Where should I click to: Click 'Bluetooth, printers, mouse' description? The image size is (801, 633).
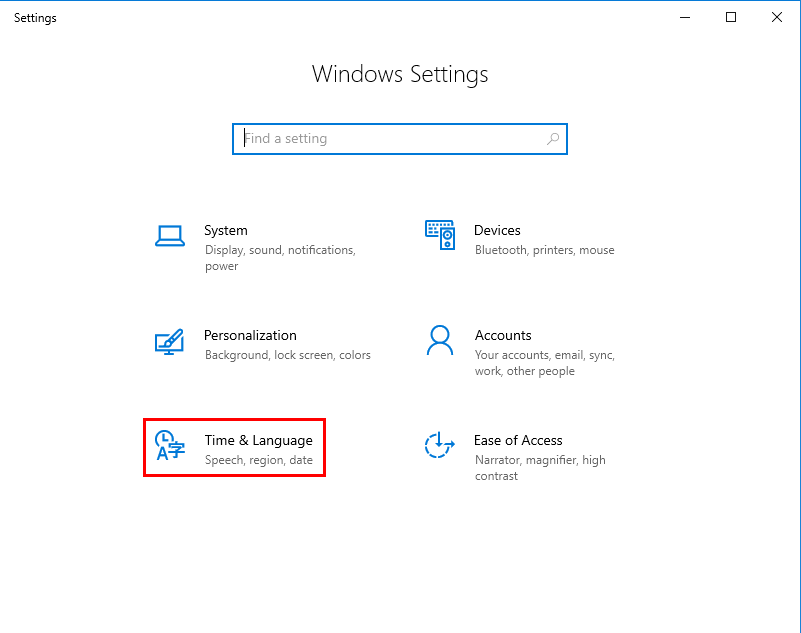point(545,250)
